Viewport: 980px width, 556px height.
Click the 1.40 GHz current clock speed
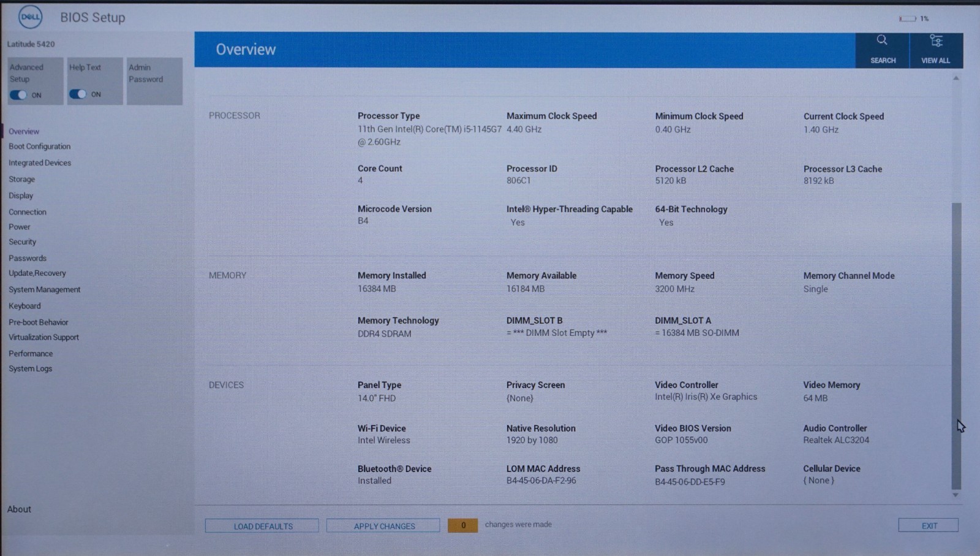click(821, 129)
